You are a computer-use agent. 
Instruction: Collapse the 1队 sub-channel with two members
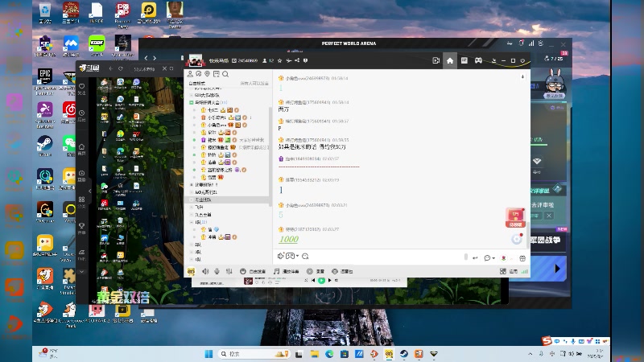(192, 223)
